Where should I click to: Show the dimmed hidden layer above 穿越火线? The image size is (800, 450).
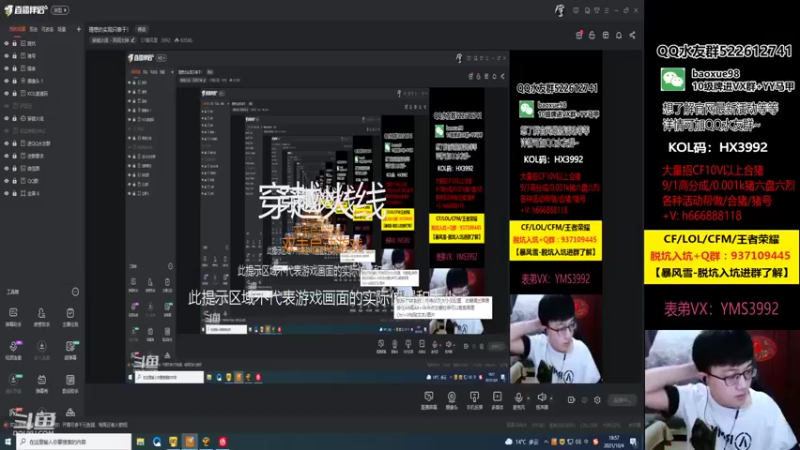(x=7, y=106)
